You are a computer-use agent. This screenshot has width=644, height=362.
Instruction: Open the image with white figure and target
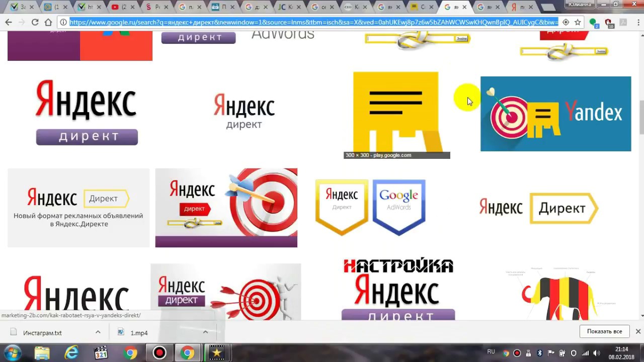tap(225, 292)
